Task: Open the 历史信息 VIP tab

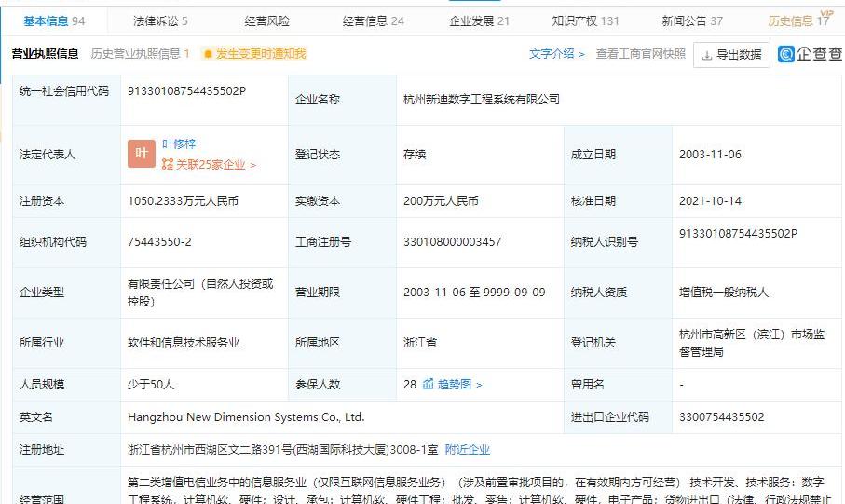Action: 798,21
